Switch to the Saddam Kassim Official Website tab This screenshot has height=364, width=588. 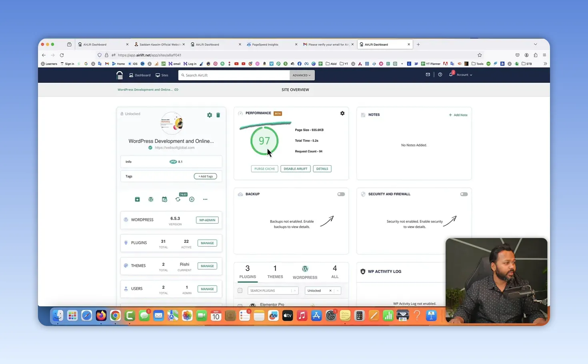click(160, 44)
